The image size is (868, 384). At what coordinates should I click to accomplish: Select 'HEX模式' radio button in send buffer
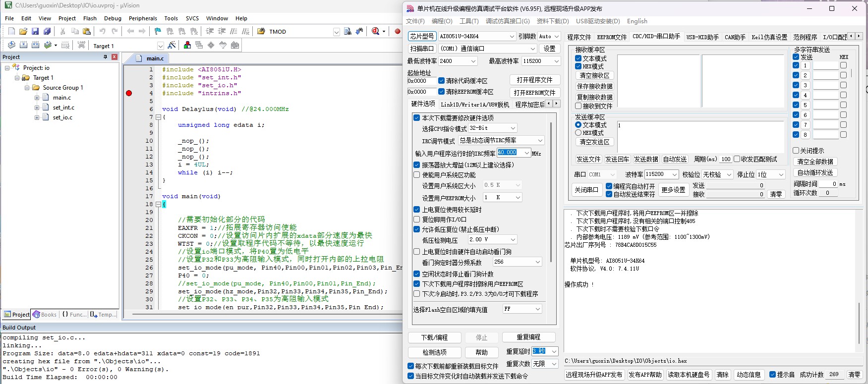point(578,133)
